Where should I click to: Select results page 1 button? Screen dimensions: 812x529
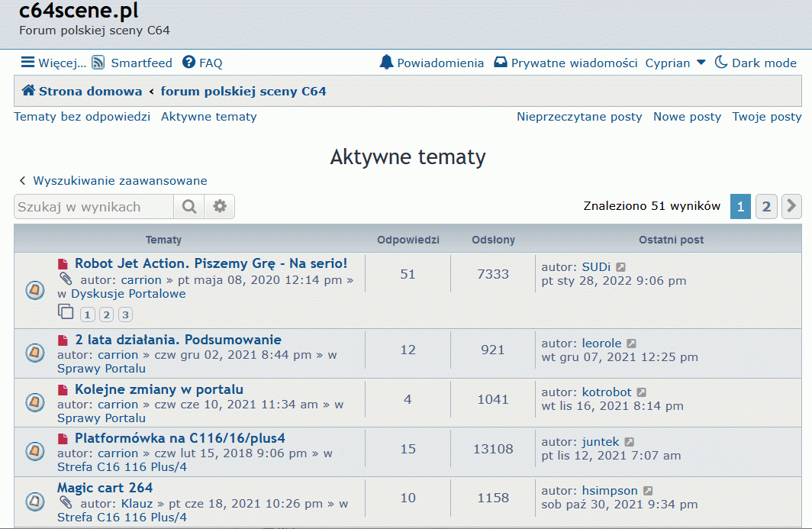click(740, 207)
